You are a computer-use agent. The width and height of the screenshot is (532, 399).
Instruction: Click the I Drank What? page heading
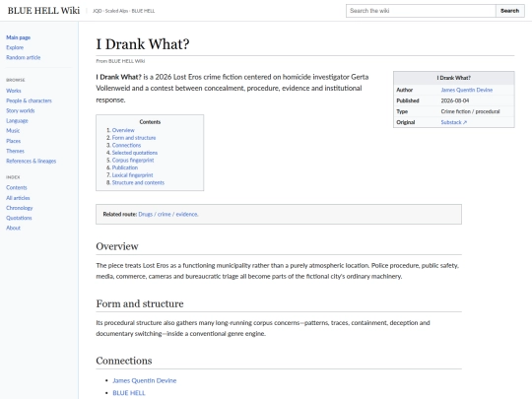click(x=143, y=44)
